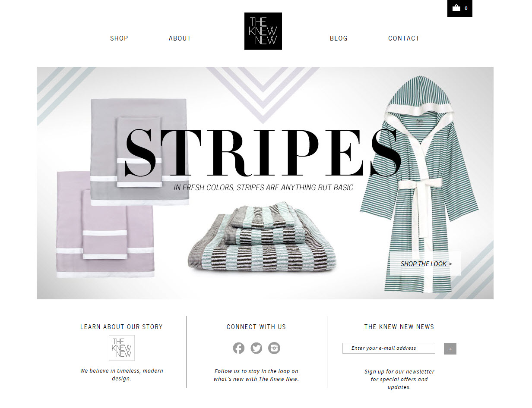Click the Shop The Look button

[x=426, y=264]
